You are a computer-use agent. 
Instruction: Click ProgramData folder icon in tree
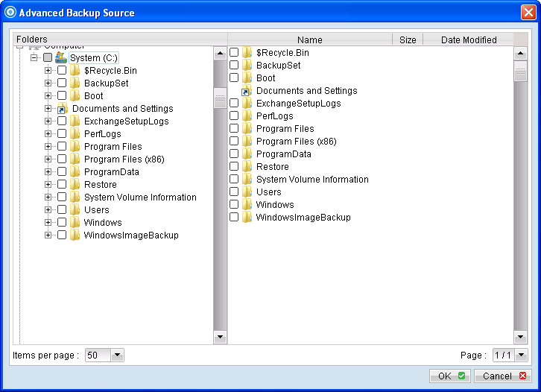click(75, 171)
